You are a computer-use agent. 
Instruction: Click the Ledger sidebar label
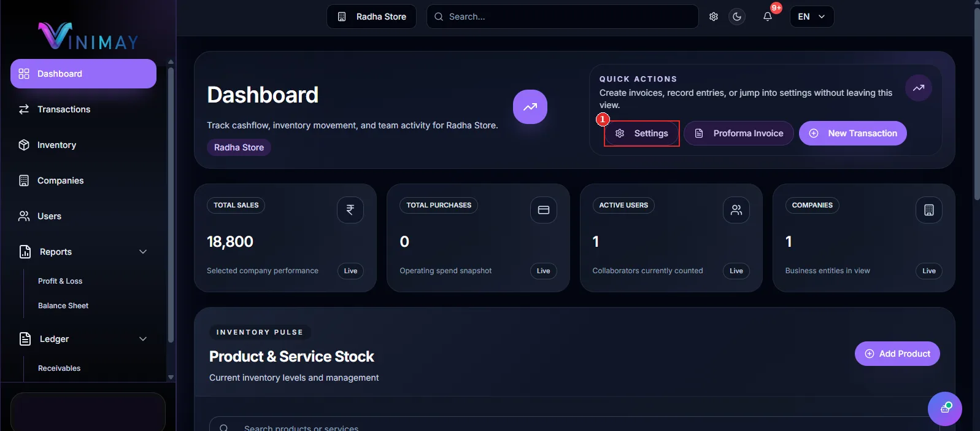pyautogui.click(x=55, y=339)
